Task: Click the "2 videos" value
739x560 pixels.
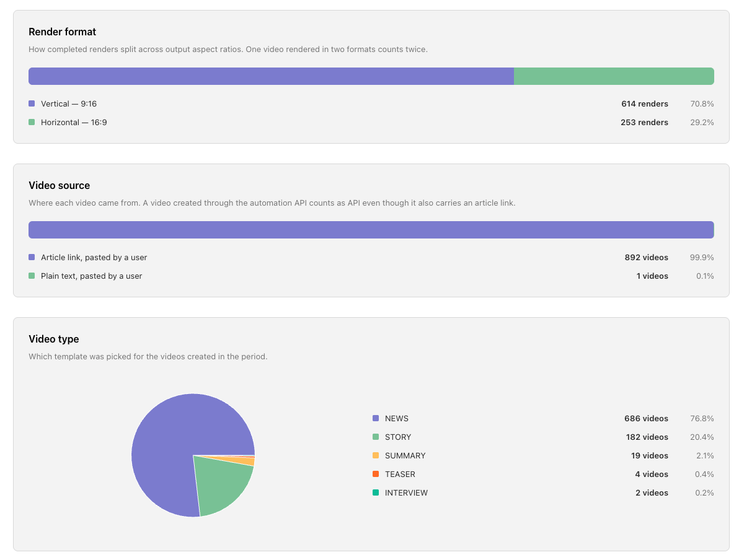Action: point(652,493)
